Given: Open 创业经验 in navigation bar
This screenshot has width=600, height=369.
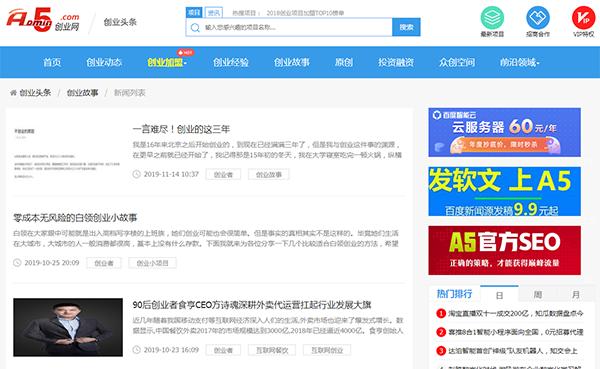Looking at the screenshot, I should coord(231,62).
